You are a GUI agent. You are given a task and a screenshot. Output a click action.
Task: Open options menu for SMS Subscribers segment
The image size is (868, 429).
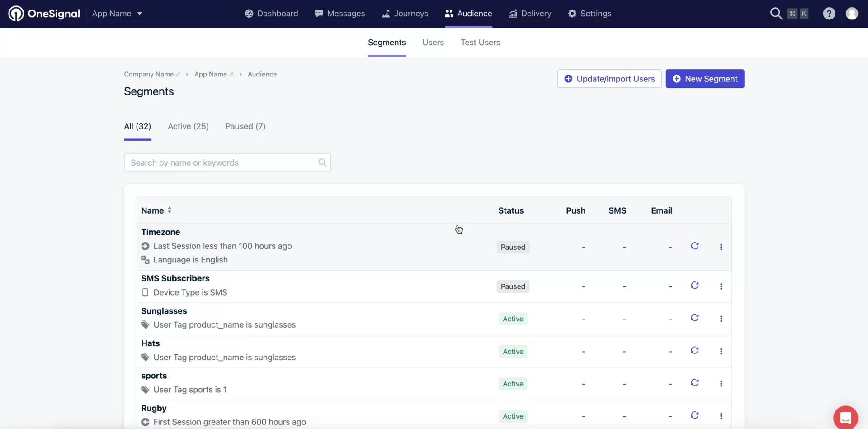721,286
